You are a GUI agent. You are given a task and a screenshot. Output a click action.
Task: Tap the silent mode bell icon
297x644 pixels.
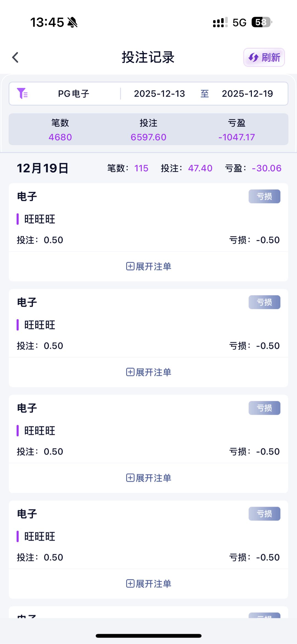pyautogui.click(x=72, y=22)
